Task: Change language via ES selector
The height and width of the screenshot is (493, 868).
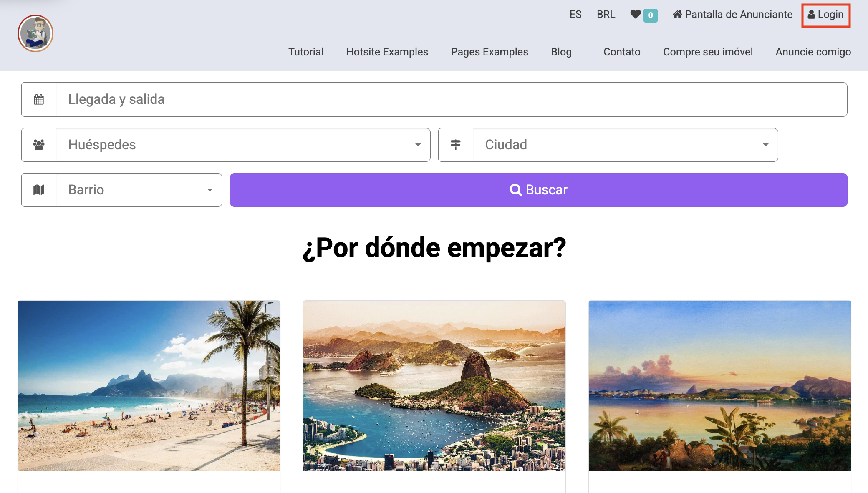Action: [x=575, y=15]
